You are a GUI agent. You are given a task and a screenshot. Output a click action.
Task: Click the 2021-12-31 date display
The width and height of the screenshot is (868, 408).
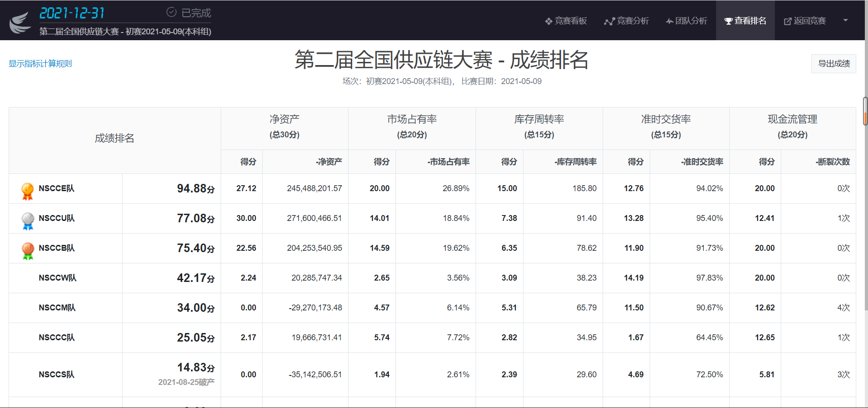[72, 13]
